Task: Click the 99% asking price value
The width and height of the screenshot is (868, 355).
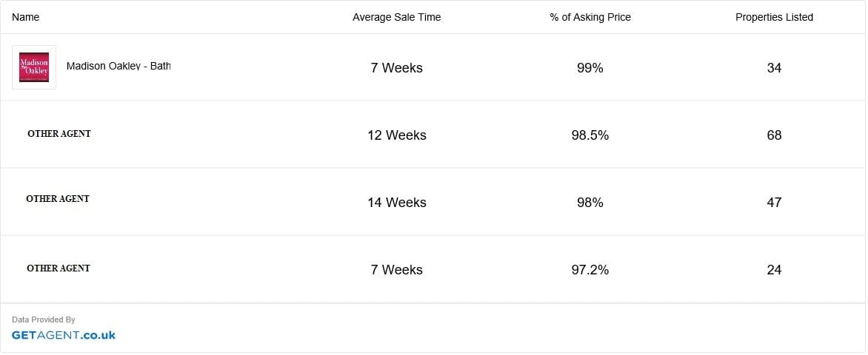Action: tap(590, 68)
